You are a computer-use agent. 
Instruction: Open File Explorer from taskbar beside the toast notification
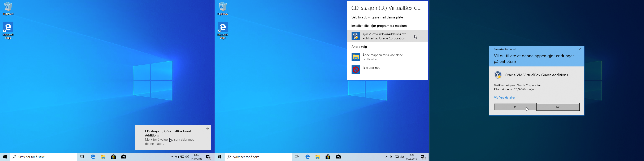click(103, 157)
